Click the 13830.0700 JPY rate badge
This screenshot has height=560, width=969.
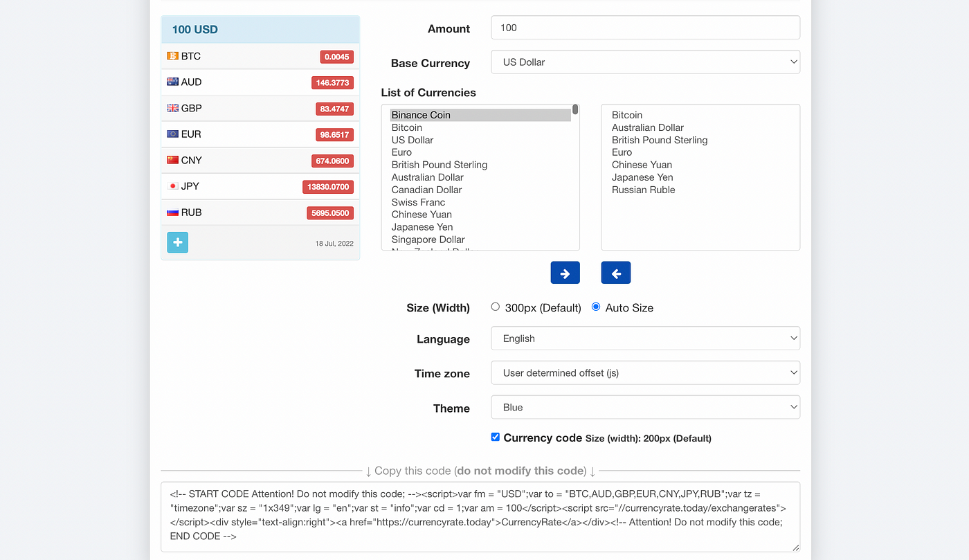[328, 187]
